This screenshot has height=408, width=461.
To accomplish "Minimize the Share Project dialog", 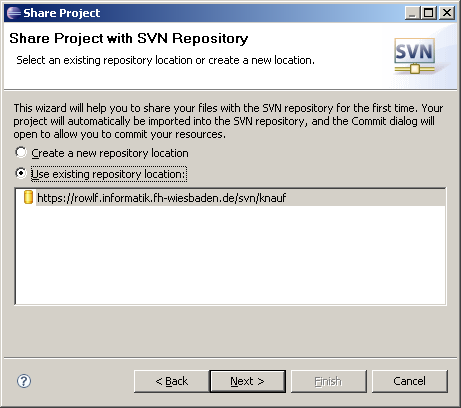I will (412, 13).
